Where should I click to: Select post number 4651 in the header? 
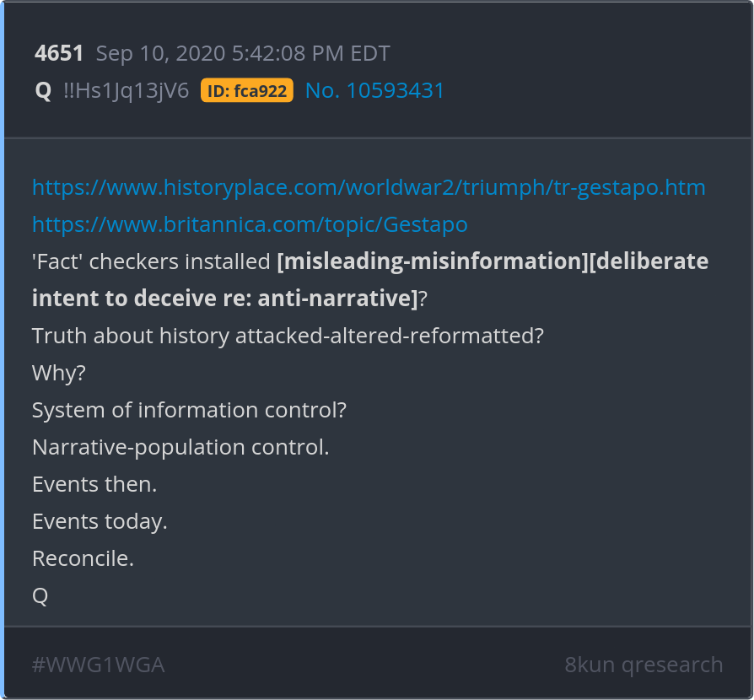tap(59, 54)
